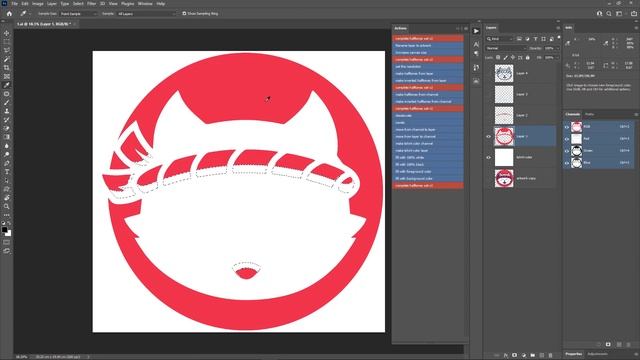Toggle Green channel visibility eye
Screen dimensions: 640x360
click(x=567, y=151)
